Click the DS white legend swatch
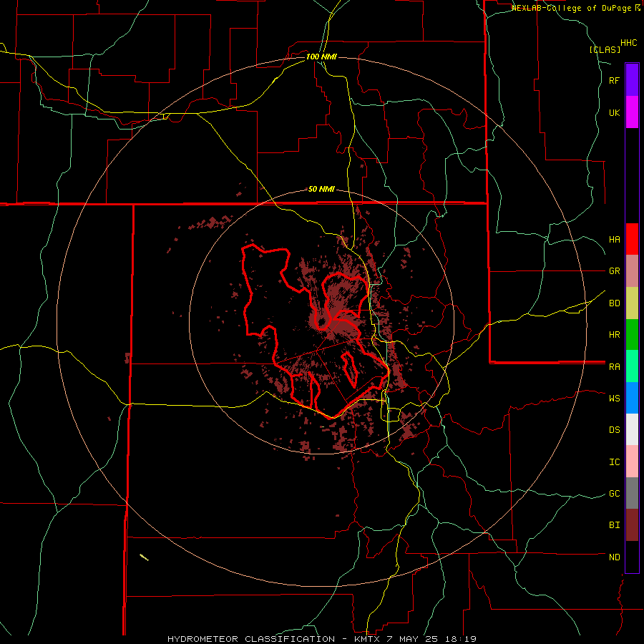644x644 pixels. point(632,429)
